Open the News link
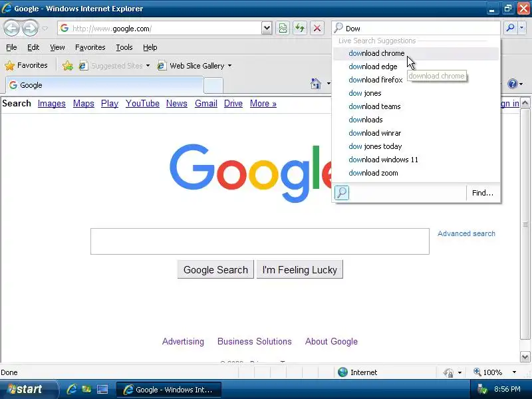Screen dimensions: 532x399 pos(177,104)
